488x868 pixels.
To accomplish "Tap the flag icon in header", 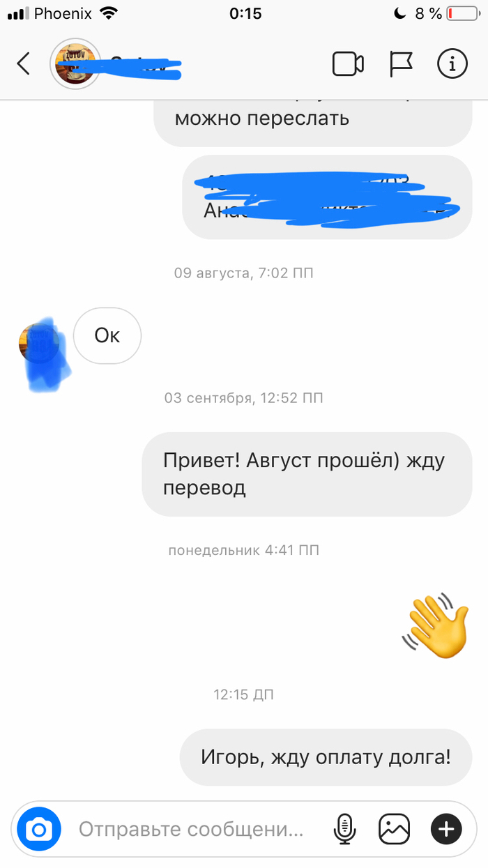I will coord(400,64).
